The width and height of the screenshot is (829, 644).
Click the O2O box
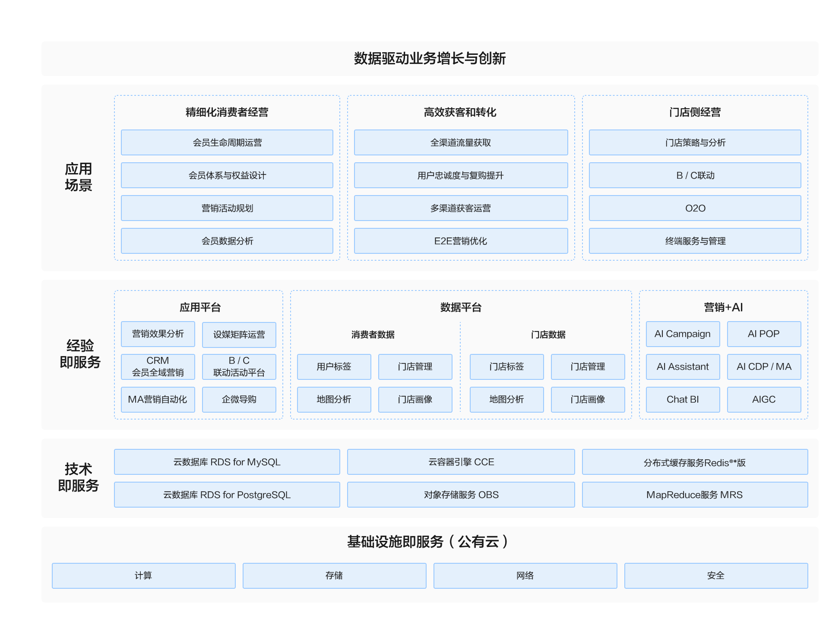pyautogui.click(x=695, y=208)
